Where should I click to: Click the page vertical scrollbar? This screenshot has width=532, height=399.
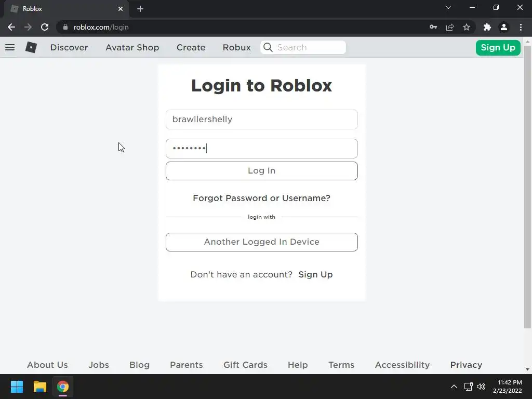point(527,187)
